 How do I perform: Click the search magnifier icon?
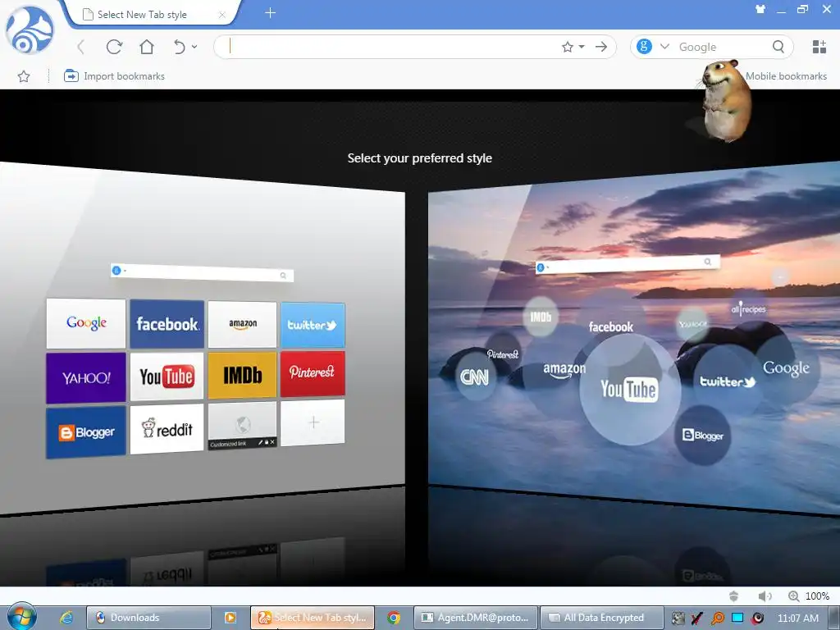click(x=778, y=47)
